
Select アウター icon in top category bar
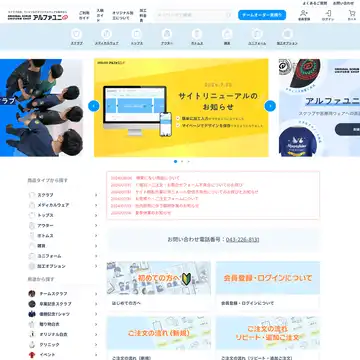pos(167,34)
